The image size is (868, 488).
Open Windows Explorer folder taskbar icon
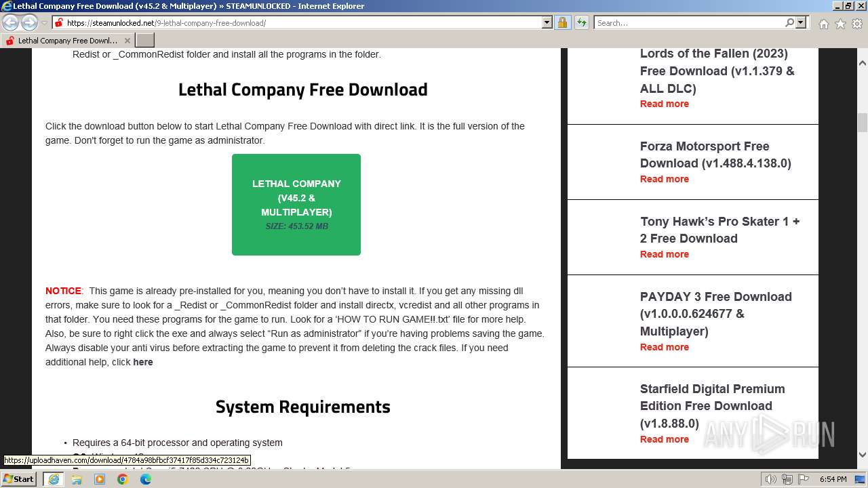(77, 479)
